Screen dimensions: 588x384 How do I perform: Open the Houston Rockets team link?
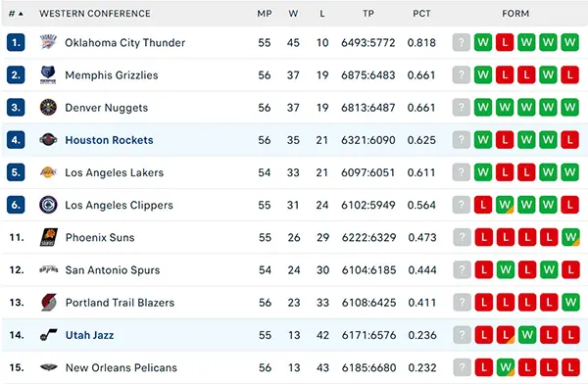click(109, 140)
